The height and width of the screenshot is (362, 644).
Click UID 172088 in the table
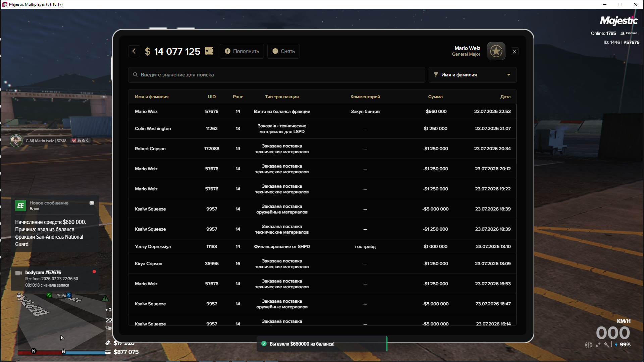pos(212,149)
